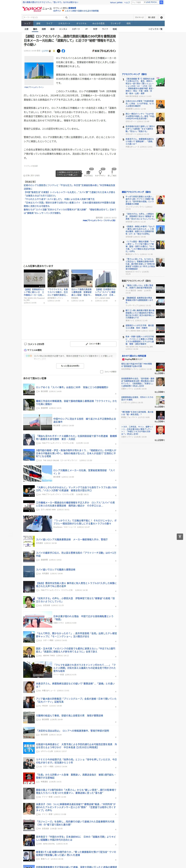Play the 5:15 video thumbnail about マッチング
Image resolution: width=186 pixels, height=868 pixels.
point(29,491)
